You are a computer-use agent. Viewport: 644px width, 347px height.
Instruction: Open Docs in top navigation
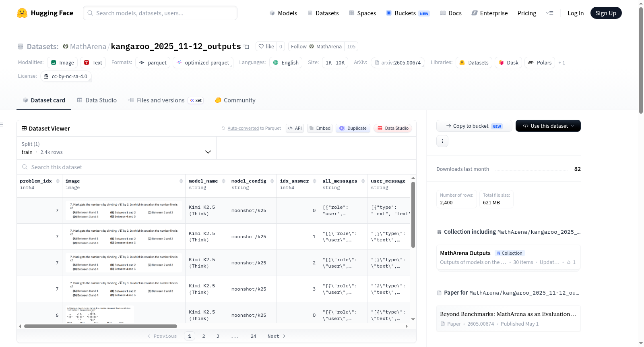(x=450, y=13)
